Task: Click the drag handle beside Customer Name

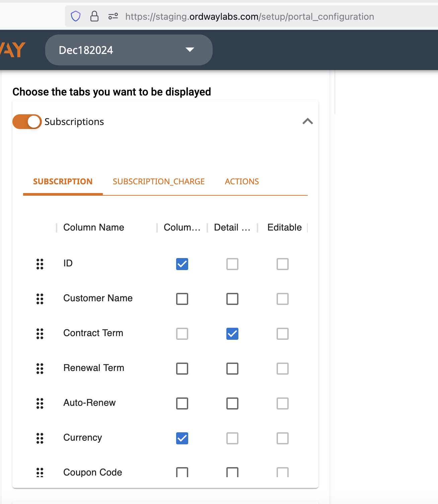Action: pos(40,299)
